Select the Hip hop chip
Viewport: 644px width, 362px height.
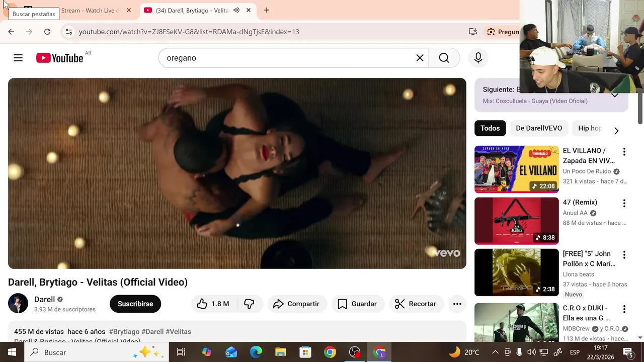(589, 128)
